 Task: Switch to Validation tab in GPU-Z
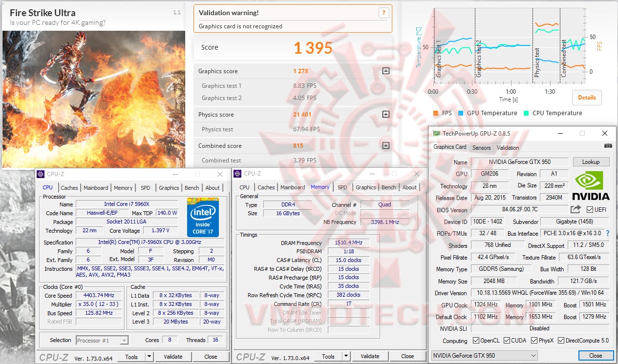tap(508, 147)
